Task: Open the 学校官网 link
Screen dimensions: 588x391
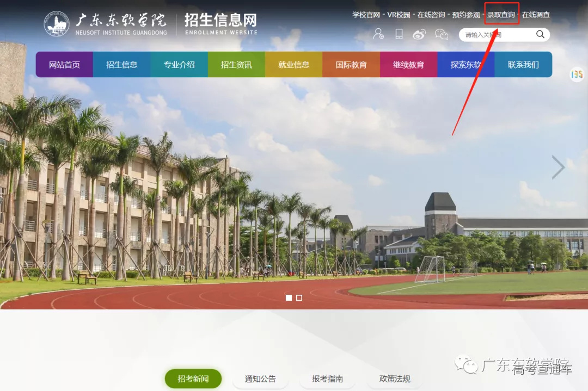Action: 364,15
